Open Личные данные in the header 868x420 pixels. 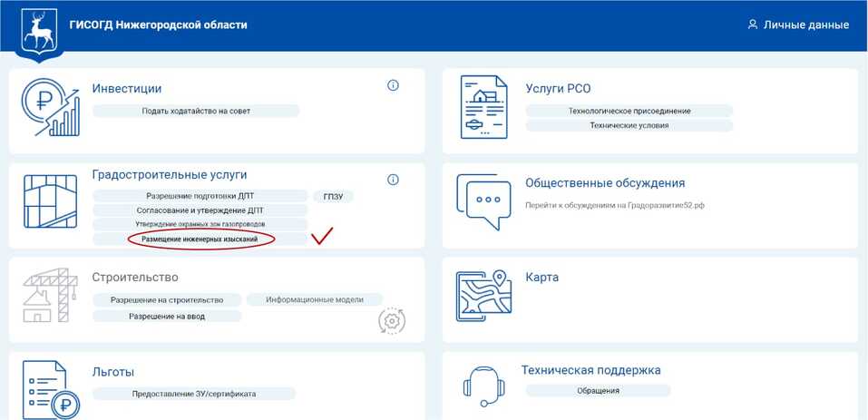[798, 24]
